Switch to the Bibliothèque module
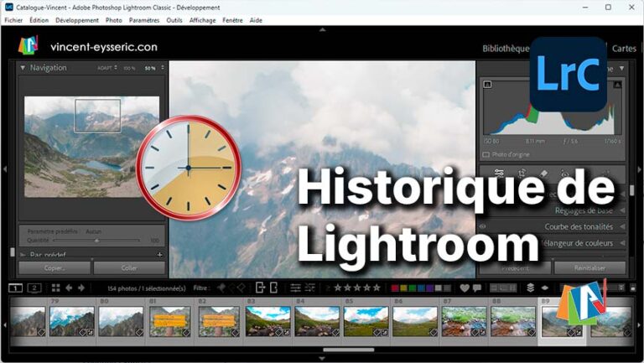 [506, 49]
